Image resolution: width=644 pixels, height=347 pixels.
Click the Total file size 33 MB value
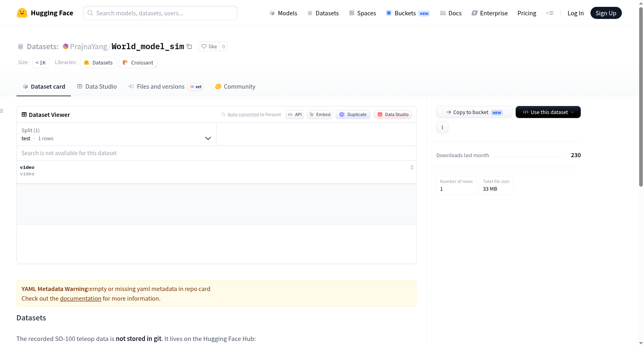pyautogui.click(x=490, y=189)
